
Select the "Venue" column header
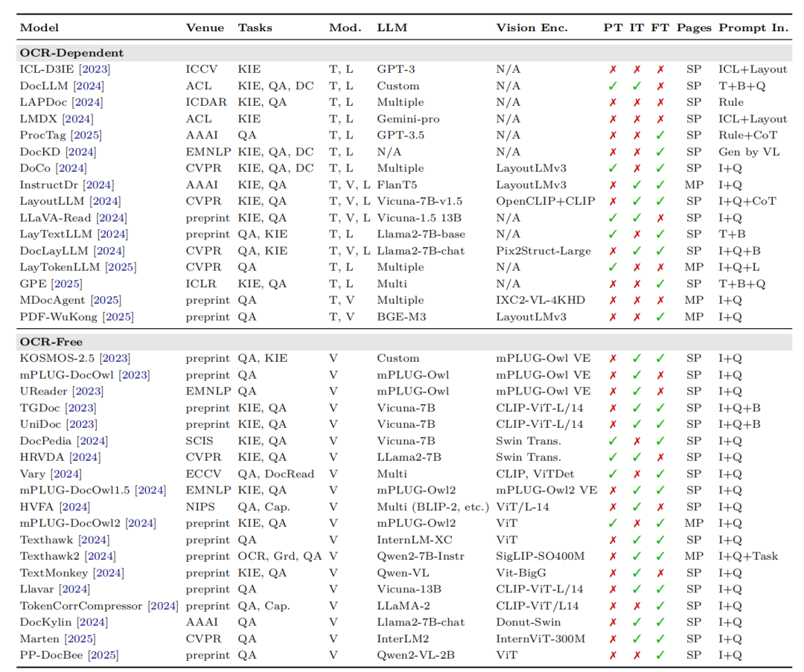[205, 28]
